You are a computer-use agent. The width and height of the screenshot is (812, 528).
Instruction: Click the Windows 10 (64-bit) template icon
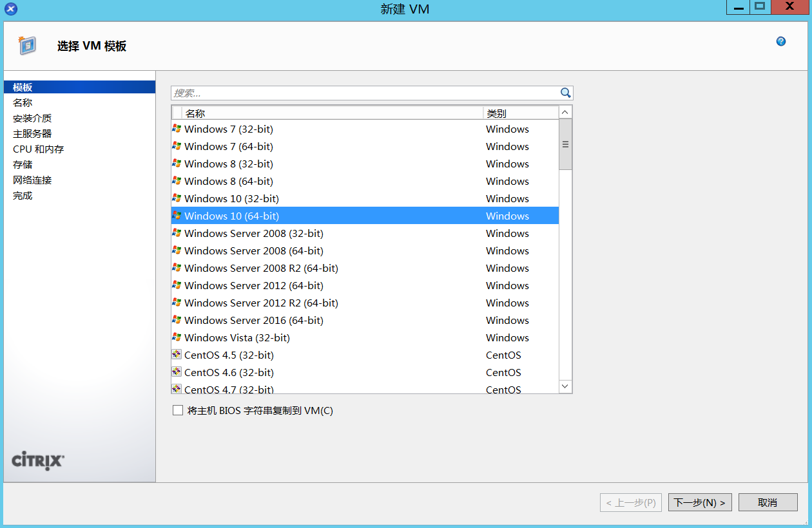(177, 216)
